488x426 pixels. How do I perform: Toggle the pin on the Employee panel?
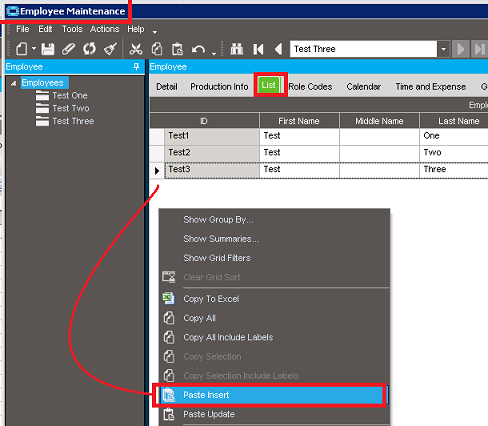pyautogui.click(x=136, y=67)
